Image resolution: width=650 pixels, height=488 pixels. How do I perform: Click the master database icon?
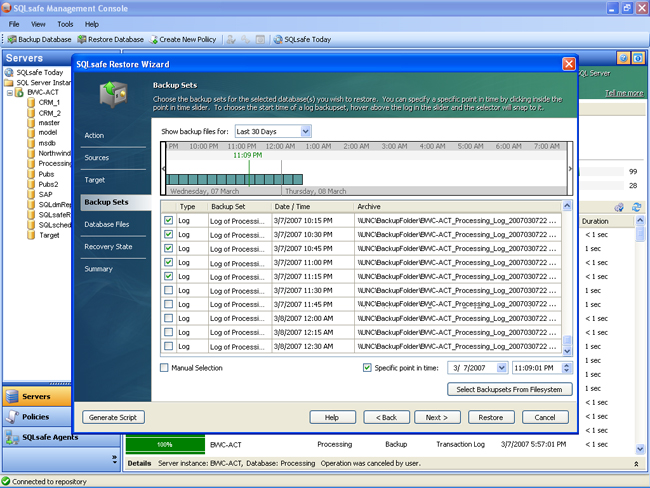(x=31, y=123)
